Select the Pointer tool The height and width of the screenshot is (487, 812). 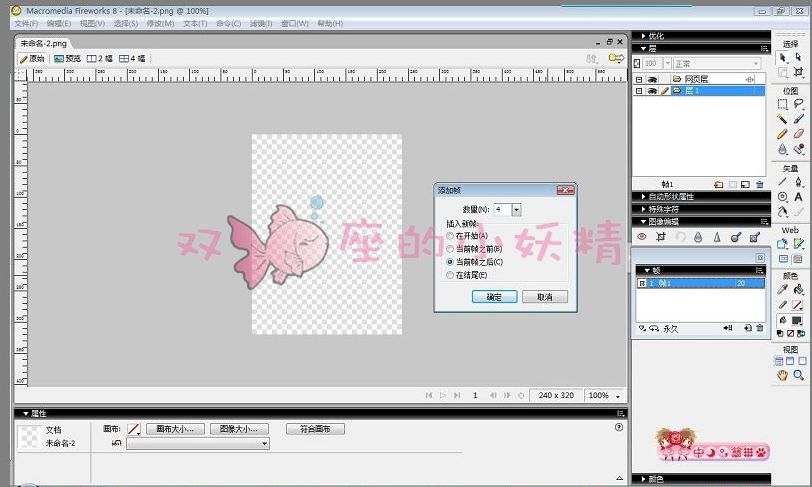click(782, 58)
